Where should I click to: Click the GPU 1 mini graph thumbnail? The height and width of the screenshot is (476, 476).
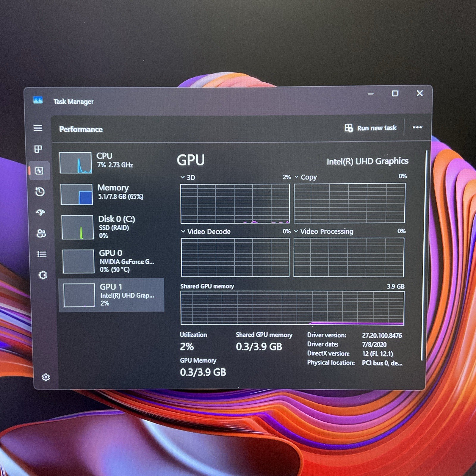coord(79,295)
